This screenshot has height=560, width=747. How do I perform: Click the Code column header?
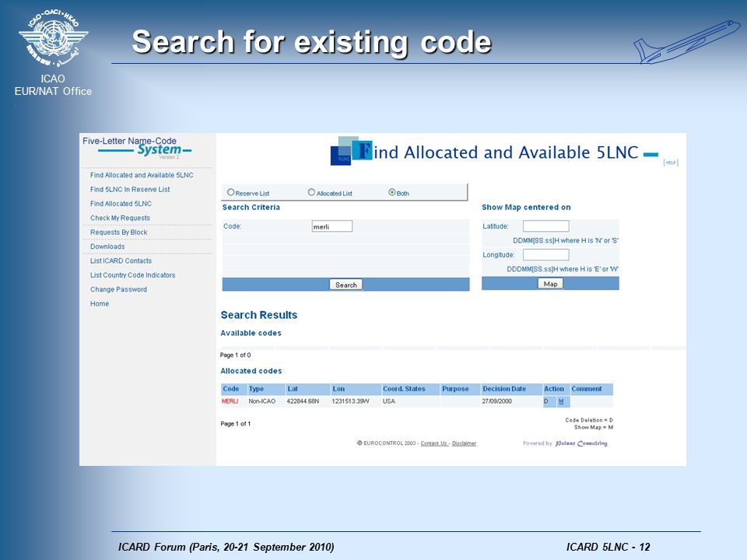click(x=233, y=389)
